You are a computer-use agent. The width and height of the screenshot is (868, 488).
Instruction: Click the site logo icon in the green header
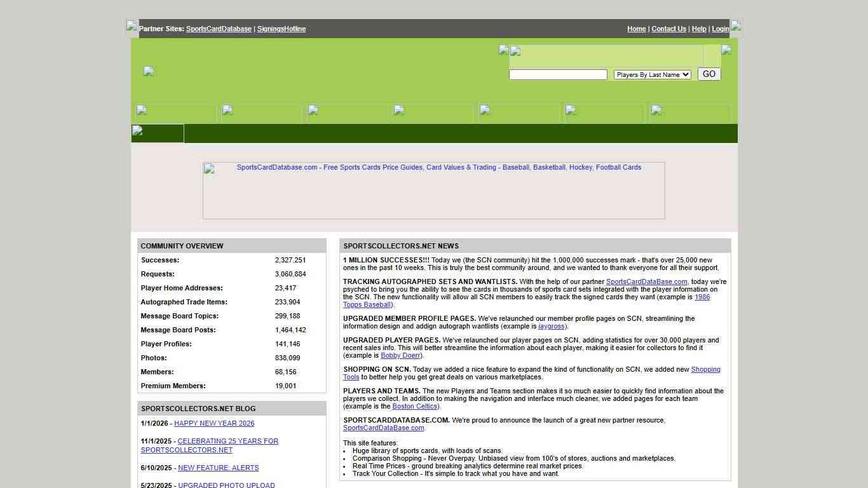point(149,71)
